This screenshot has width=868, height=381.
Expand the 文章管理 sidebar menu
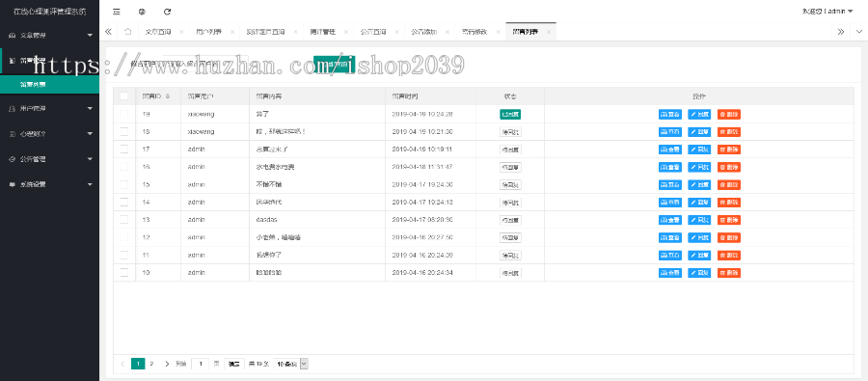[x=50, y=36]
